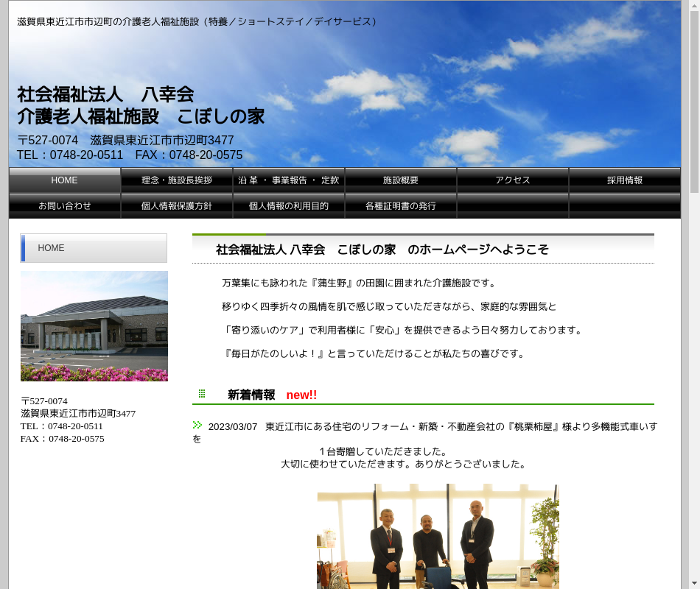This screenshot has width=700, height=589.
Task: Click green double-arrow icon beside 2023/03/07
Action: click(x=197, y=425)
